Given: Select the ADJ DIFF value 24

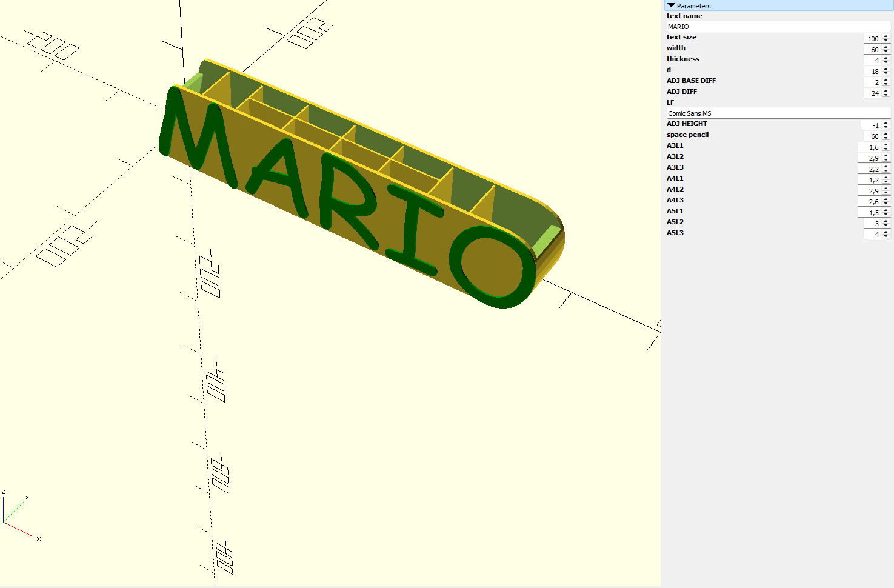Looking at the screenshot, I should click(873, 93).
